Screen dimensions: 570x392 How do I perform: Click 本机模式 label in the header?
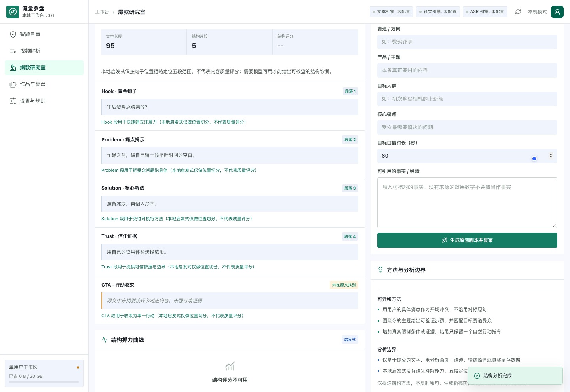(x=537, y=12)
